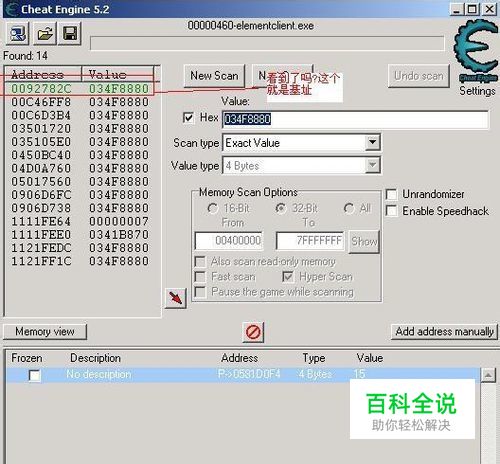This screenshot has width=500, height=464.
Task: Toggle Frozen checkbox for No description row
Action: click(35, 376)
